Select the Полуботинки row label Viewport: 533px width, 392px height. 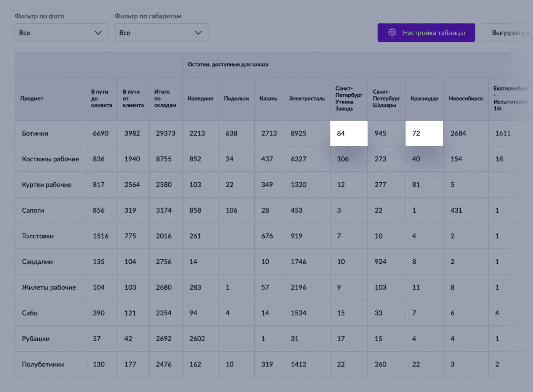tap(43, 364)
